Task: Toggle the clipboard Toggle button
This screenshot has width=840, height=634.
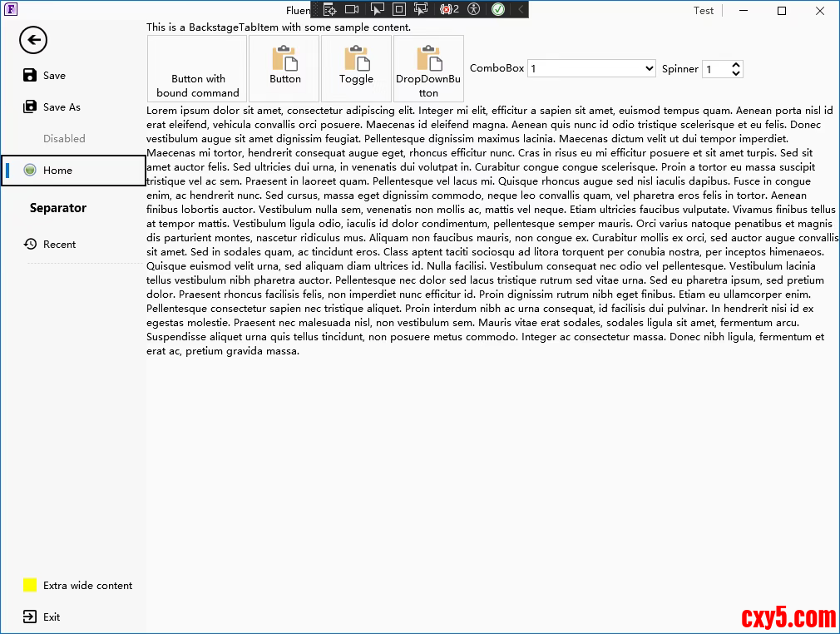Action: [356, 67]
